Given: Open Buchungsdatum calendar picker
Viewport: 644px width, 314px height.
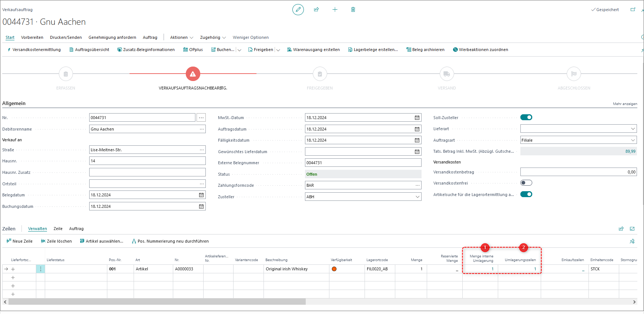Looking at the screenshot, I should [201, 206].
